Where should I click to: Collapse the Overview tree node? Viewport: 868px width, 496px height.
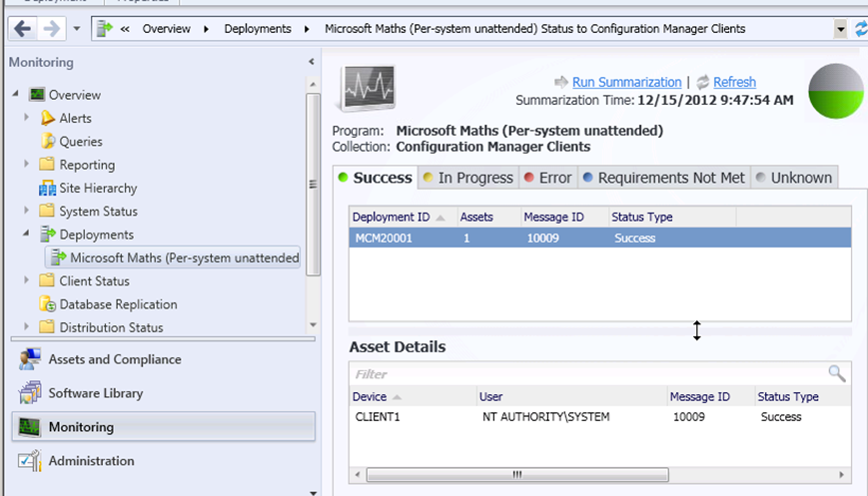click(16, 94)
